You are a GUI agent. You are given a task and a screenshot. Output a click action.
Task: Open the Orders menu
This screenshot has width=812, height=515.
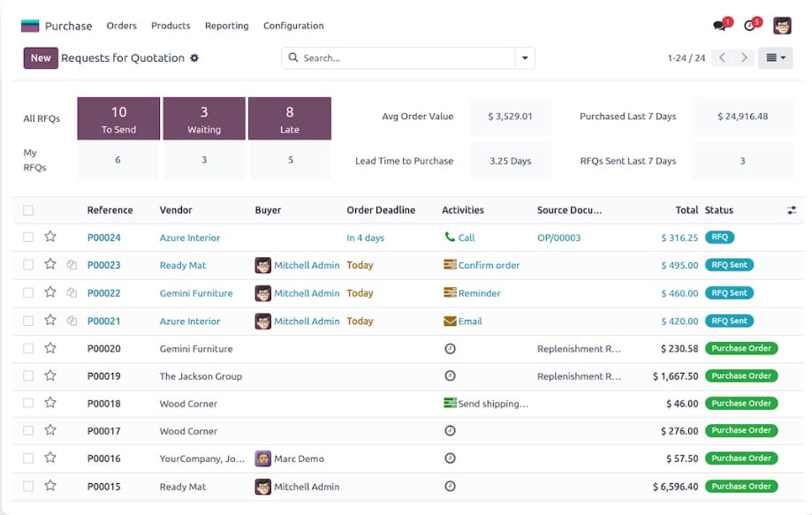tap(121, 26)
